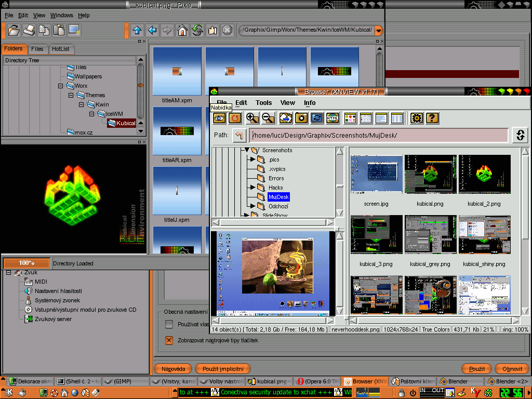Switch to the (GIMP) taskbar entry

(x=125, y=381)
